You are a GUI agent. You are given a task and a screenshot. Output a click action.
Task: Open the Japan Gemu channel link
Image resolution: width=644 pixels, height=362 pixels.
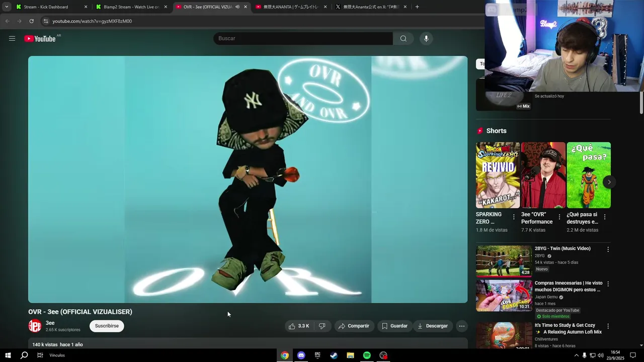546,297
